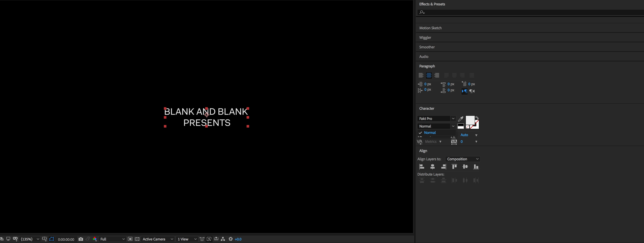Toggle the transparency grid checkerboard
The image size is (644, 243).
[137, 239]
